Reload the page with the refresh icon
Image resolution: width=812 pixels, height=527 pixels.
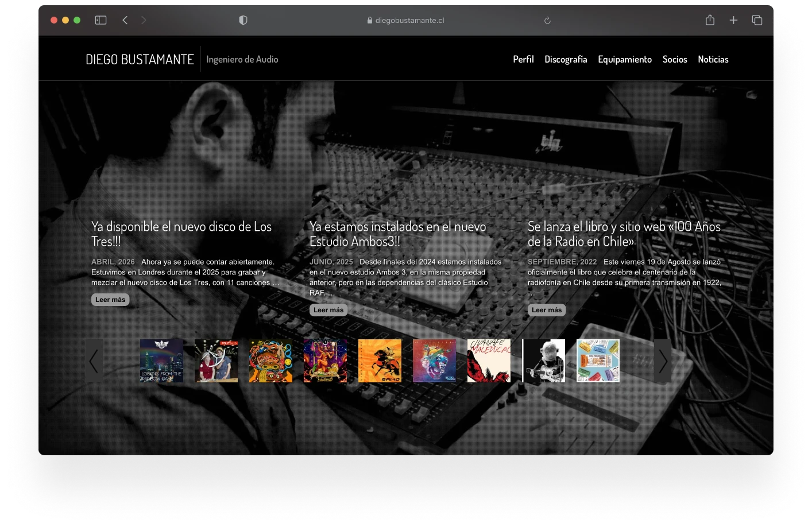(x=547, y=20)
